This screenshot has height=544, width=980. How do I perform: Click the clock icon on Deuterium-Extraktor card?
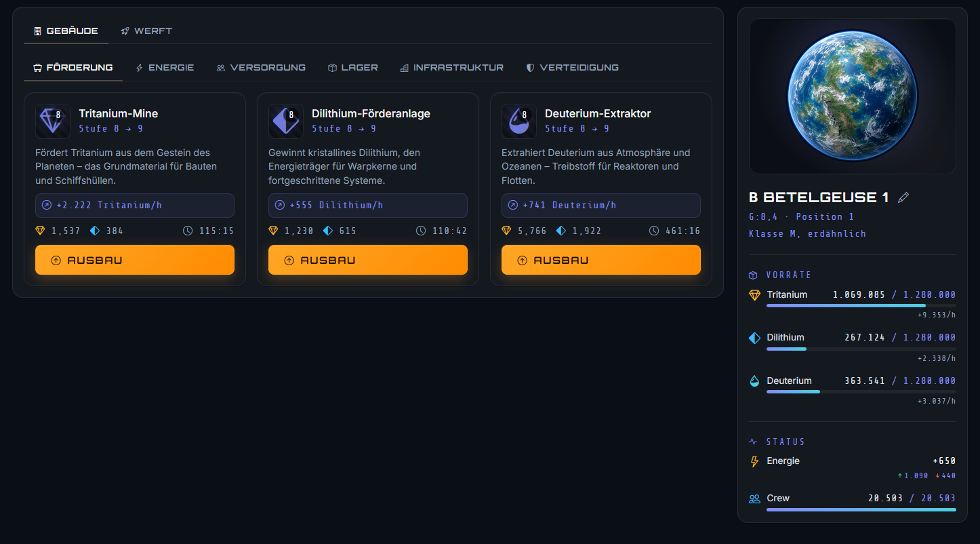pos(654,231)
